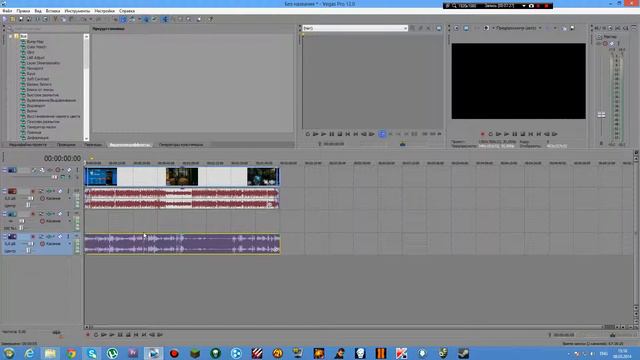640x360 pixels.
Task: Select LAB Adjust effect in list
Action: [x=36, y=58]
